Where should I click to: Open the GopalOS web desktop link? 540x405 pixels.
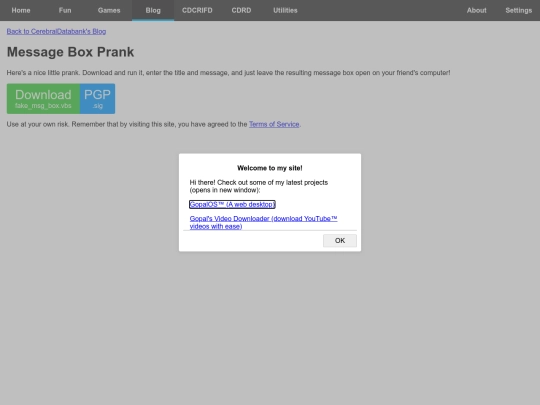tap(232, 204)
